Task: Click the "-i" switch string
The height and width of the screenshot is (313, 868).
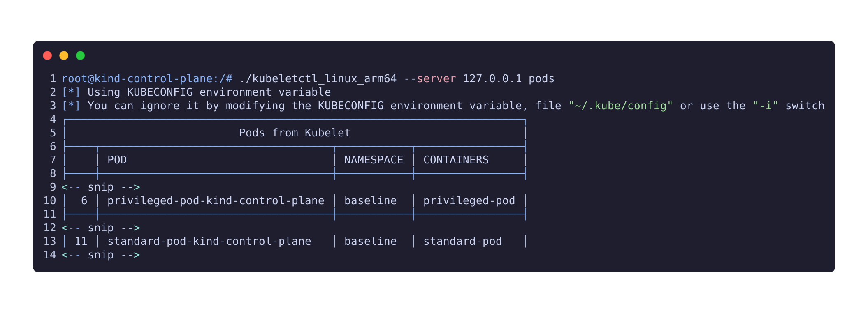Action: tap(765, 106)
